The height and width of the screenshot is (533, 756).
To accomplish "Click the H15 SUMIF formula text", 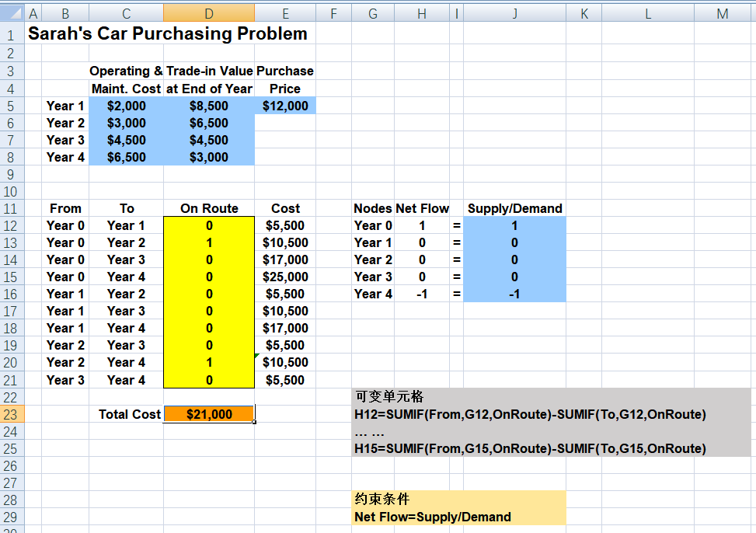I will pyautogui.click(x=530, y=448).
